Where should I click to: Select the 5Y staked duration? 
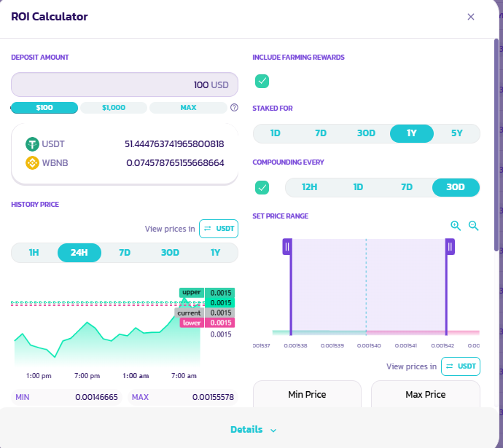point(457,133)
